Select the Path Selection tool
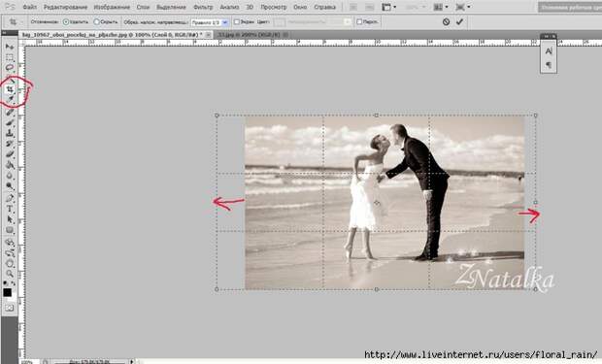602x364 pixels. coord(10,219)
